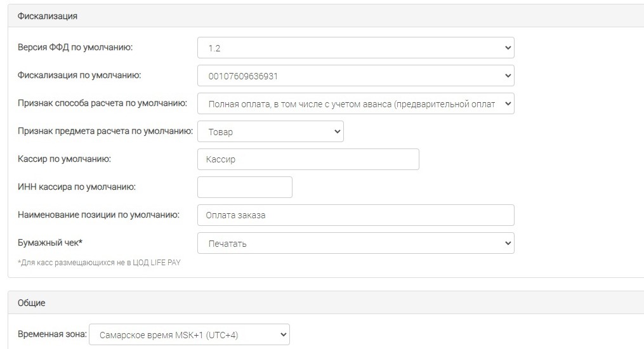Click the Наименование позиции по умолчанию label
The image size is (644, 349).
pos(98,214)
